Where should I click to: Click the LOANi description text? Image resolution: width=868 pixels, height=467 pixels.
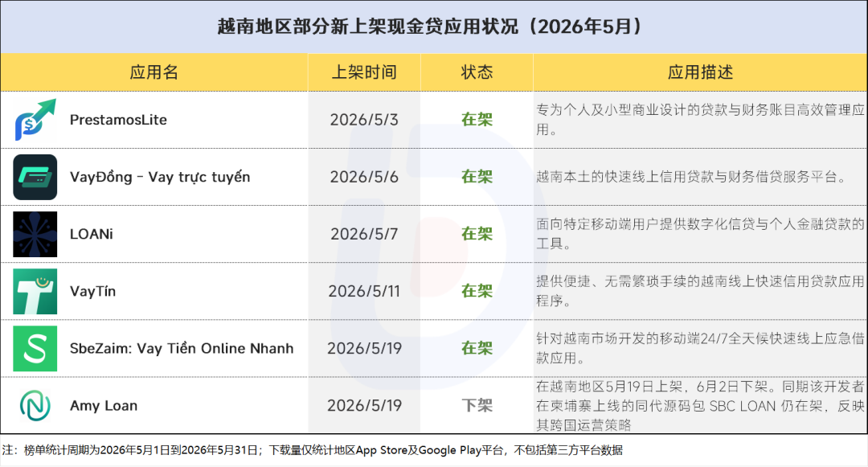point(700,234)
